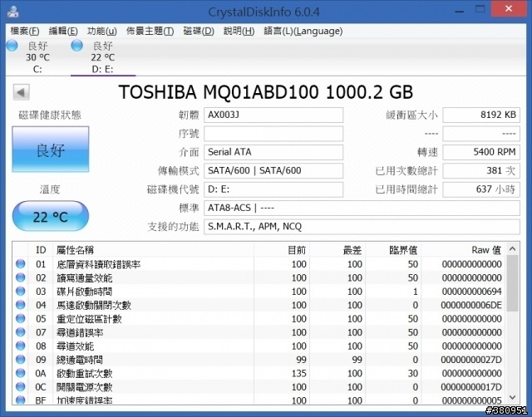Select the 開關電源次數 attribute row

click(x=259, y=387)
